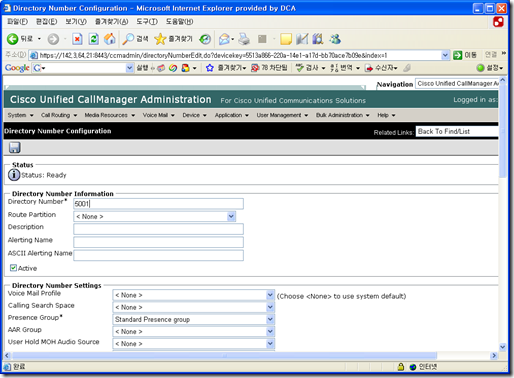This screenshot has width=514, height=378.
Task: Click the Status info icon
Action: click(14, 175)
